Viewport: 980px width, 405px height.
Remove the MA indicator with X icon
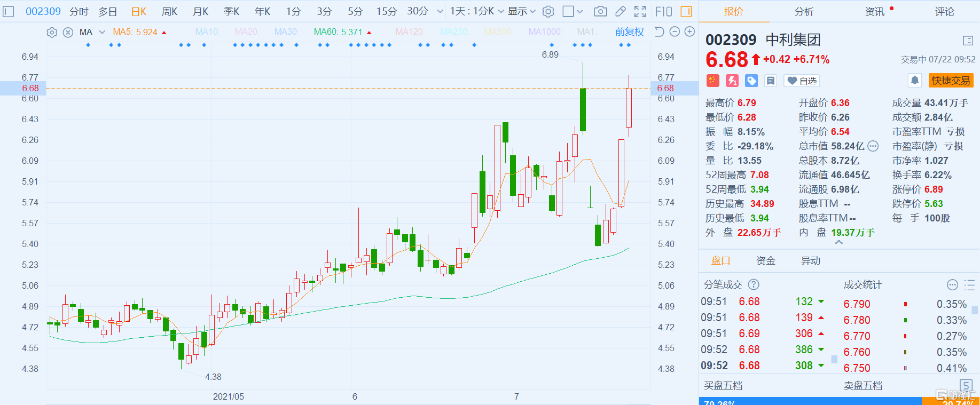[68, 33]
